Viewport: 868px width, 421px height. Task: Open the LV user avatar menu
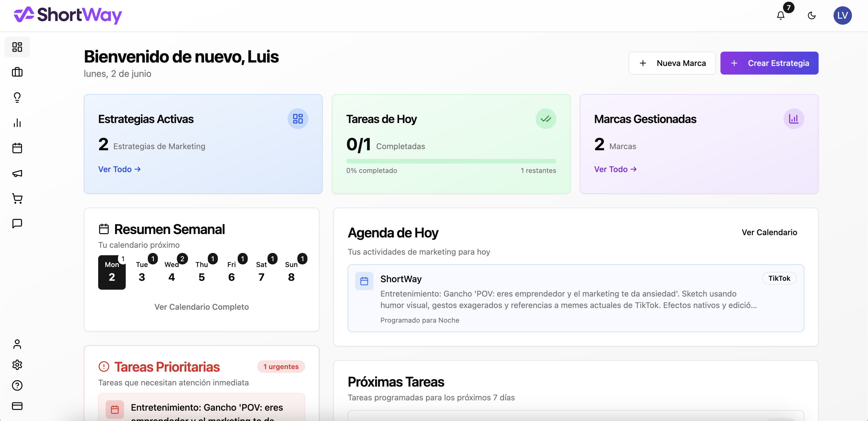tap(842, 15)
